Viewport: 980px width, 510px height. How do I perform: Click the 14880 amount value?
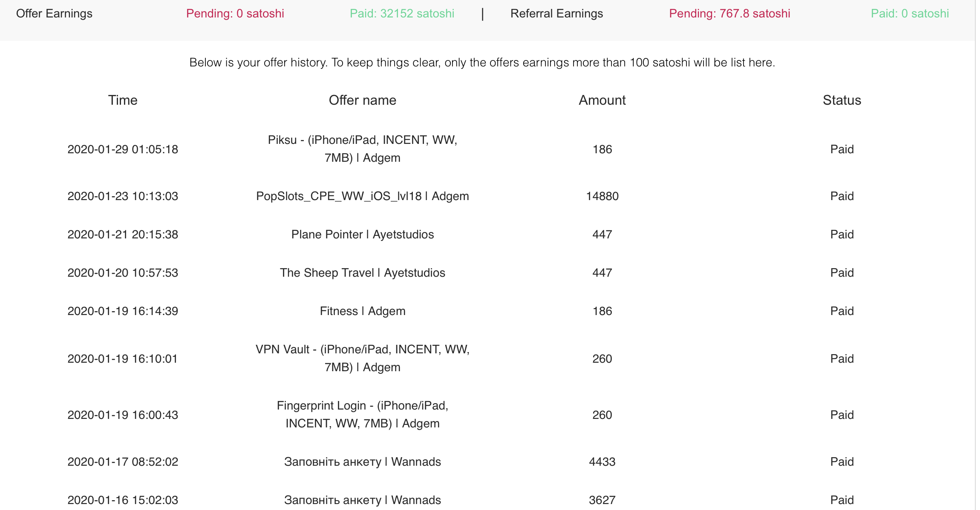[602, 196]
